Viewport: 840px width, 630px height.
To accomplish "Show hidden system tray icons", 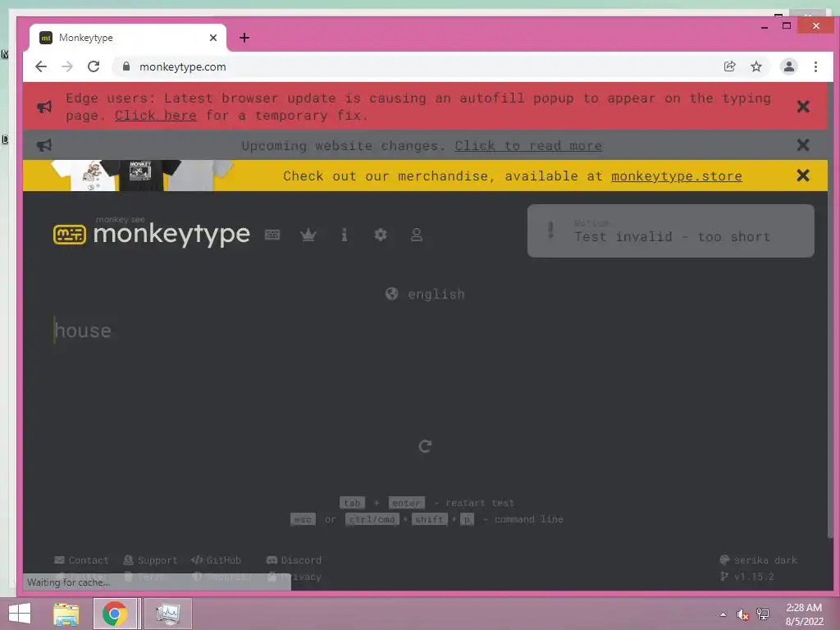I will [724, 614].
